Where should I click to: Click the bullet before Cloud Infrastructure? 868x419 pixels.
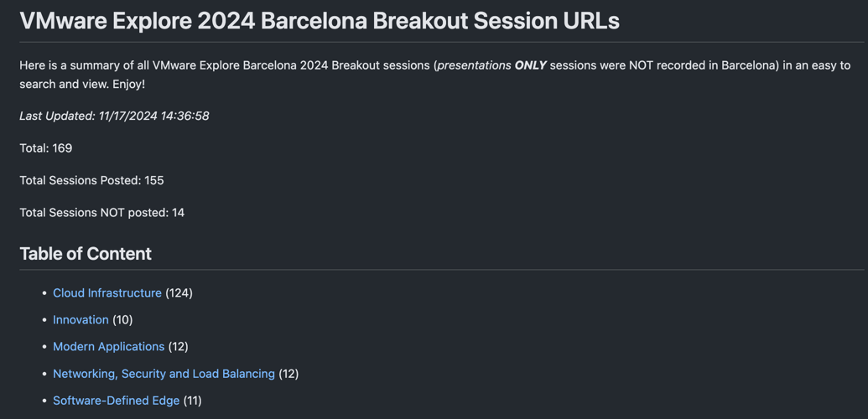pyautogui.click(x=44, y=293)
